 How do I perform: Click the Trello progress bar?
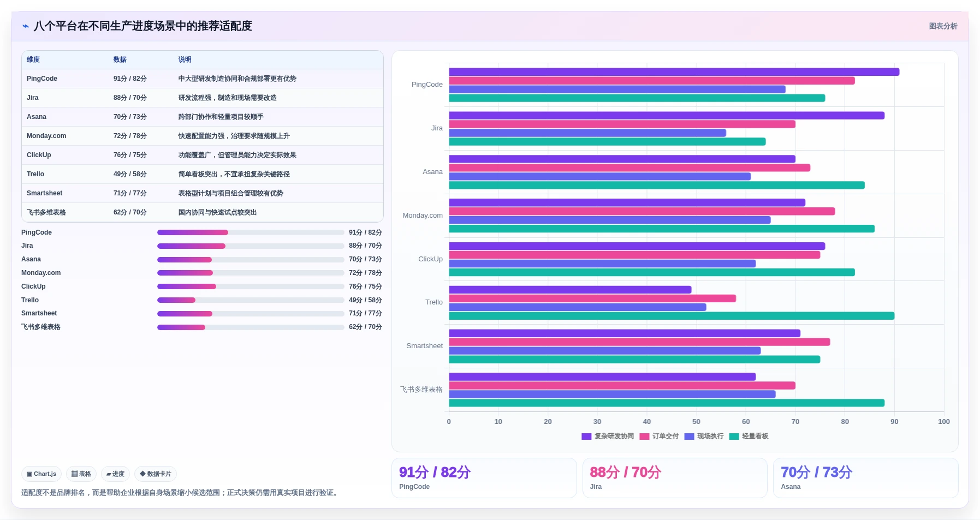coord(251,300)
